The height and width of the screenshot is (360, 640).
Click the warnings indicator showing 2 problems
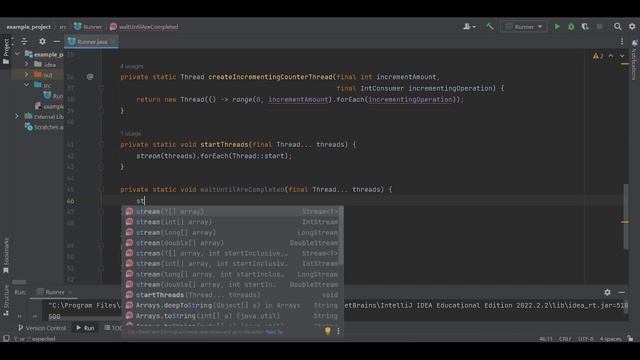click(x=598, y=56)
